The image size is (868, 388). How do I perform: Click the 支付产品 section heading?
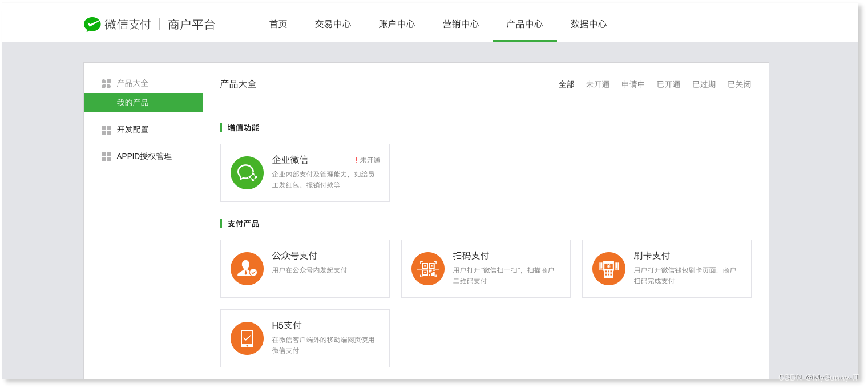click(243, 224)
